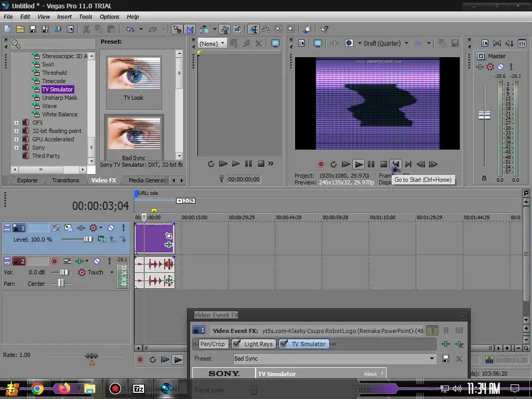Image resolution: width=532 pixels, height=399 pixels.
Task: Arm audio track 2 for record
Action: tap(54, 261)
